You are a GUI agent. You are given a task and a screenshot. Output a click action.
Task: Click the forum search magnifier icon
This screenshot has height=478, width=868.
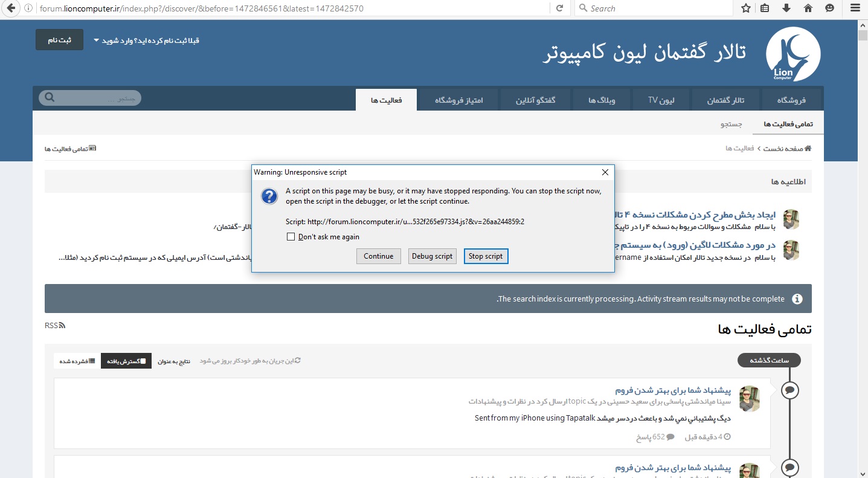(50, 98)
